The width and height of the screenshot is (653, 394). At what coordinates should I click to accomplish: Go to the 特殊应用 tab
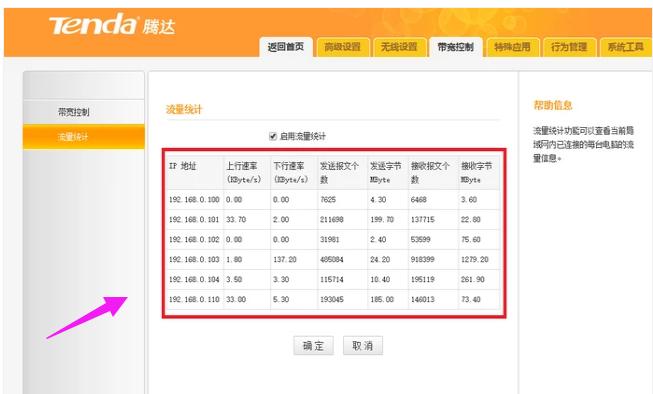[x=512, y=47]
